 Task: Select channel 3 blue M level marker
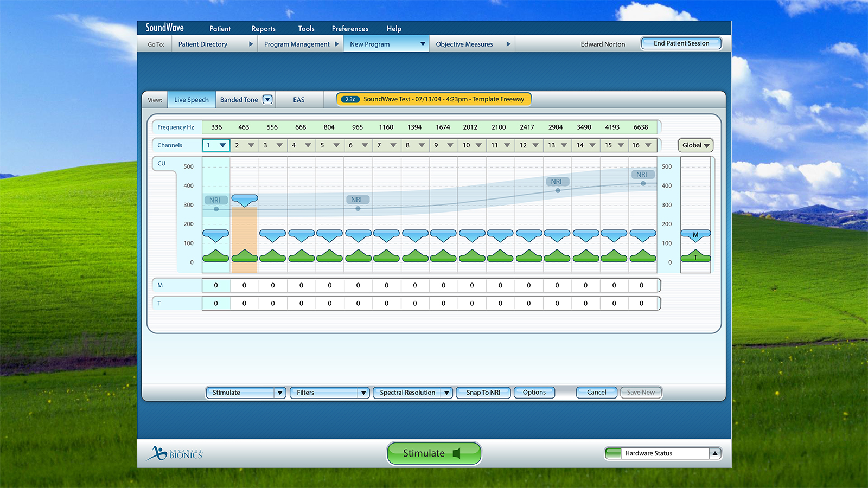pos(273,235)
